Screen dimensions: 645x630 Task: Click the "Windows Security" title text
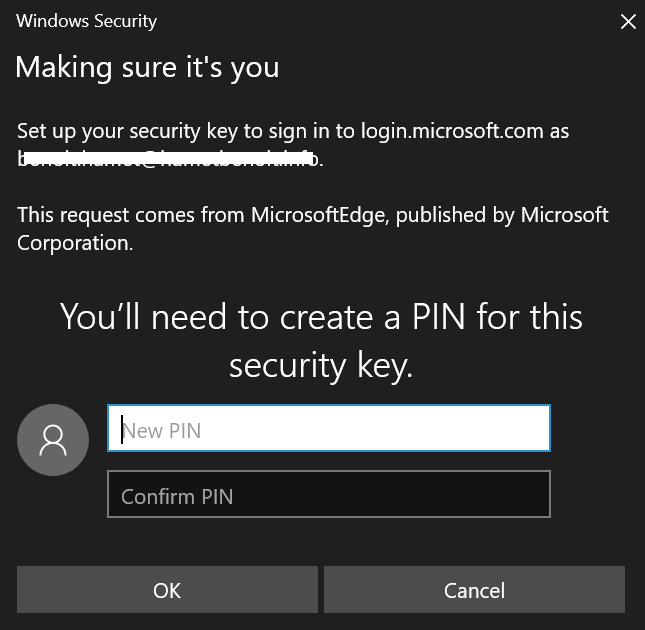pyautogui.click(x=86, y=21)
